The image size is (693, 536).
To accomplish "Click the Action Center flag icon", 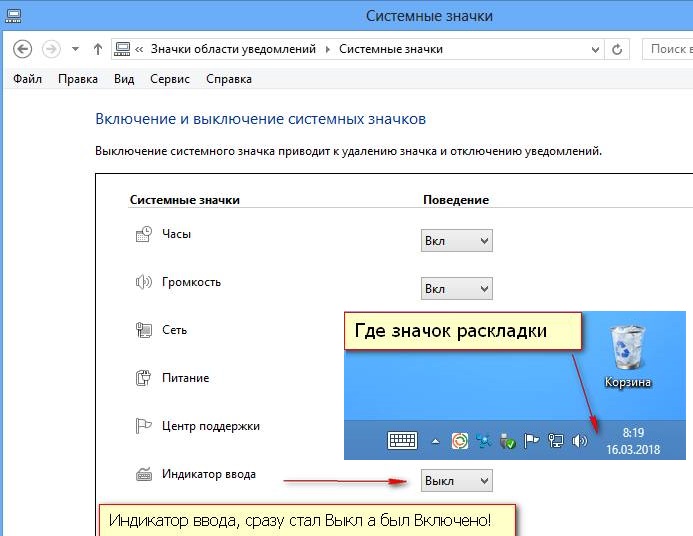I will pyautogui.click(x=143, y=426).
